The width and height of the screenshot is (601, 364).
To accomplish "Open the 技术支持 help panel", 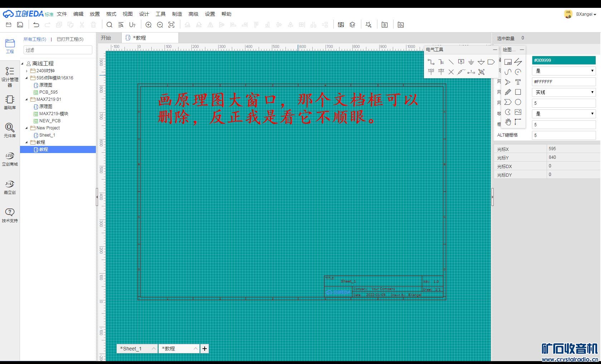I will 10,215.
